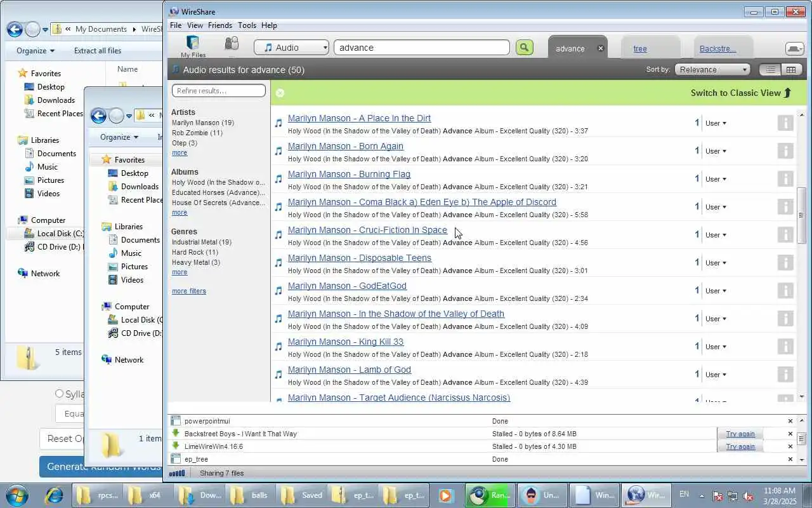Click the muted volume tray icon

pos(748,496)
